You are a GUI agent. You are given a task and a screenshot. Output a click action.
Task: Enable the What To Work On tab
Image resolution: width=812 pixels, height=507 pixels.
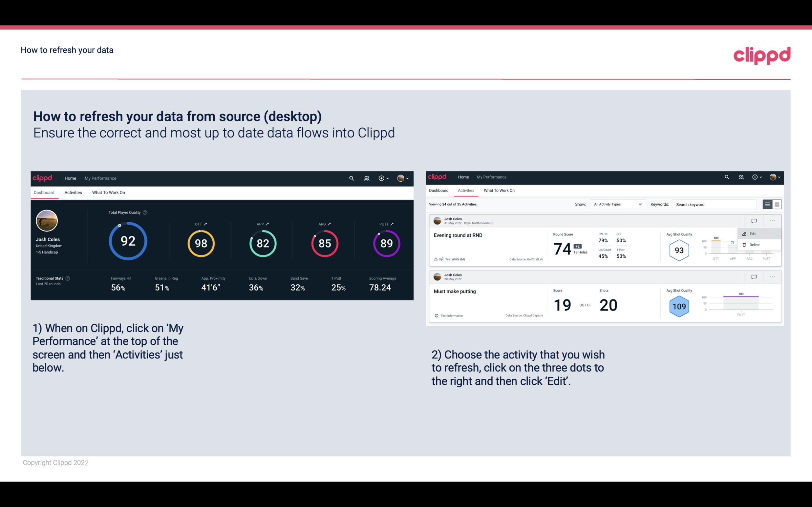point(108,192)
